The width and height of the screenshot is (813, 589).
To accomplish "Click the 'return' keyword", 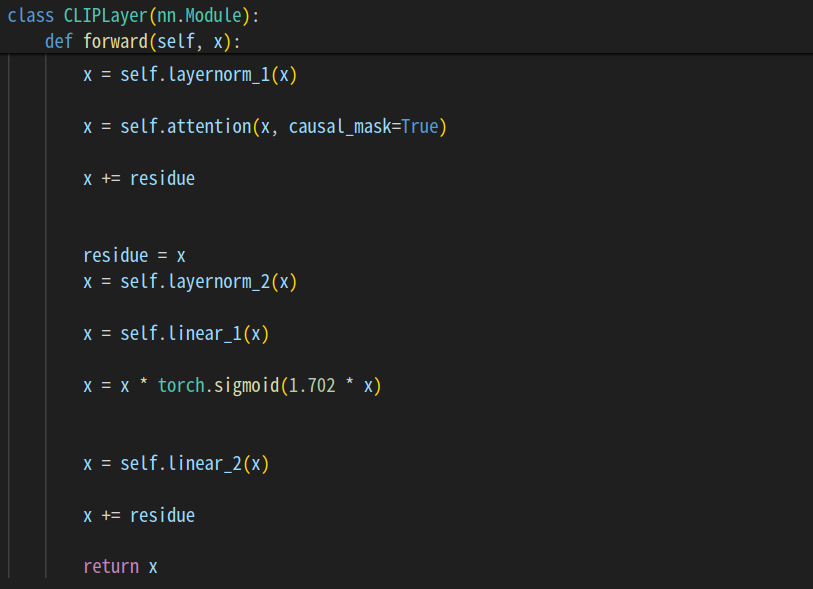I will coord(110,567).
